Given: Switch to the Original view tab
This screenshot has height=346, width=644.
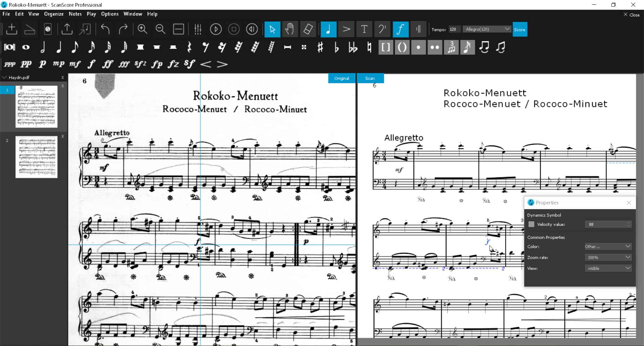Looking at the screenshot, I should pyautogui.click(x=341, y=78).
